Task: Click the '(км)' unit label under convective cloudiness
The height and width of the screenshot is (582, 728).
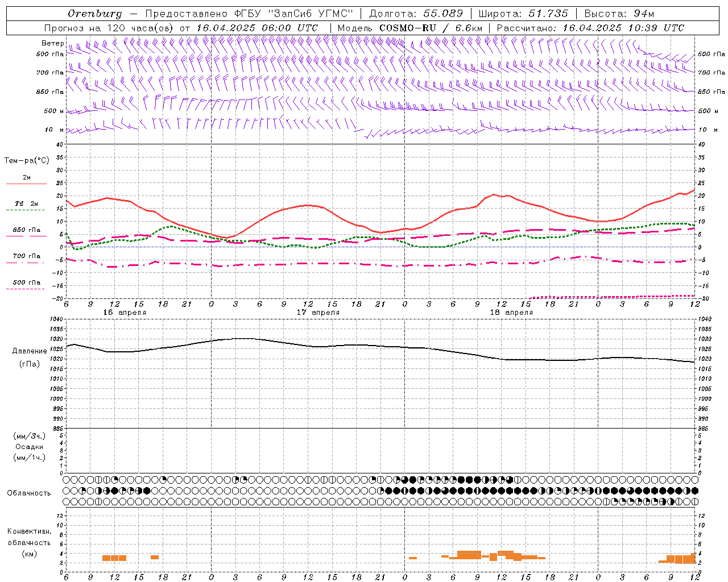Action: coord(30,554)
